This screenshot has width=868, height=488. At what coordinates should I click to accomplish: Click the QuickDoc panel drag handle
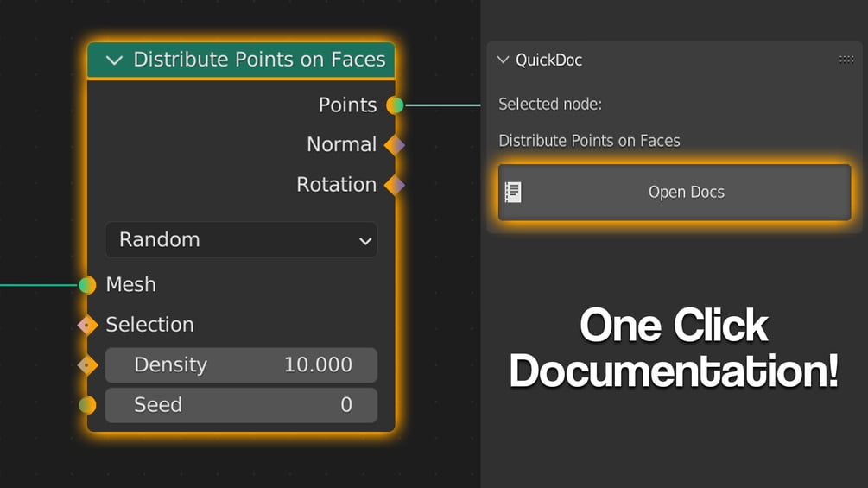[846, 60]
